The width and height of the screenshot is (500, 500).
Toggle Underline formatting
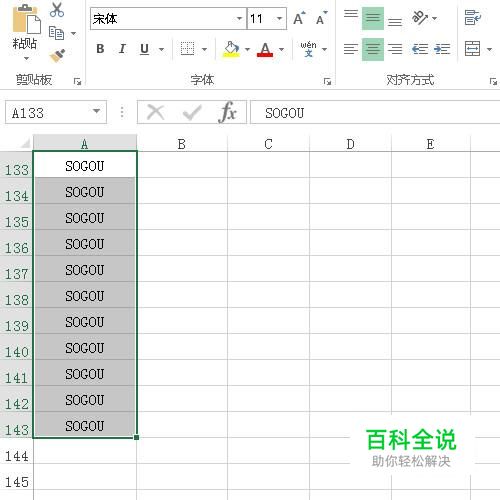click(144, 49)
